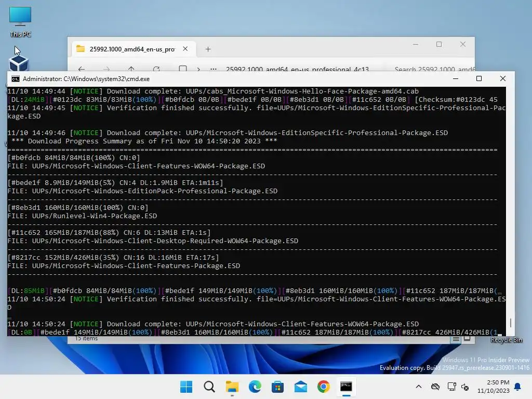This screenshot has width=532, height=399.
Task: Click the Download Progress Summary line
Action: tap(144, 141)
